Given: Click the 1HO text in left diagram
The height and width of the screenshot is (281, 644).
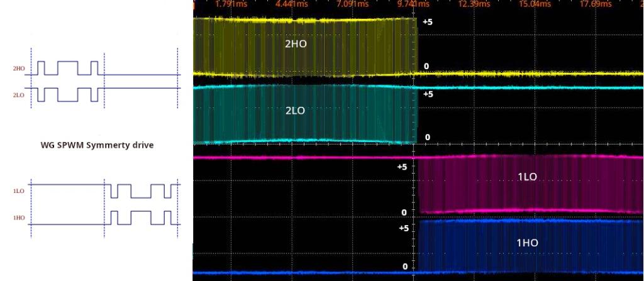Looking at the screenshot, I should click(x=18, y=218).
